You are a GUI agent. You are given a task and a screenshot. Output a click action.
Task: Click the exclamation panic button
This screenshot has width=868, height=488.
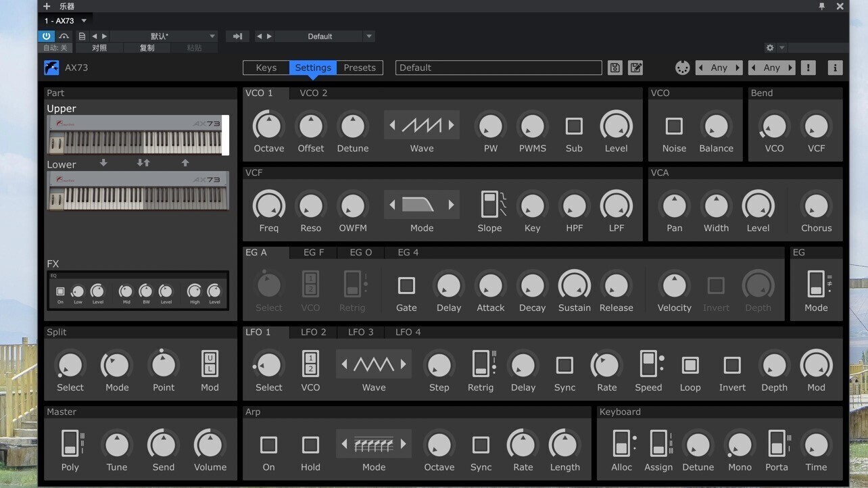(808, 68)
